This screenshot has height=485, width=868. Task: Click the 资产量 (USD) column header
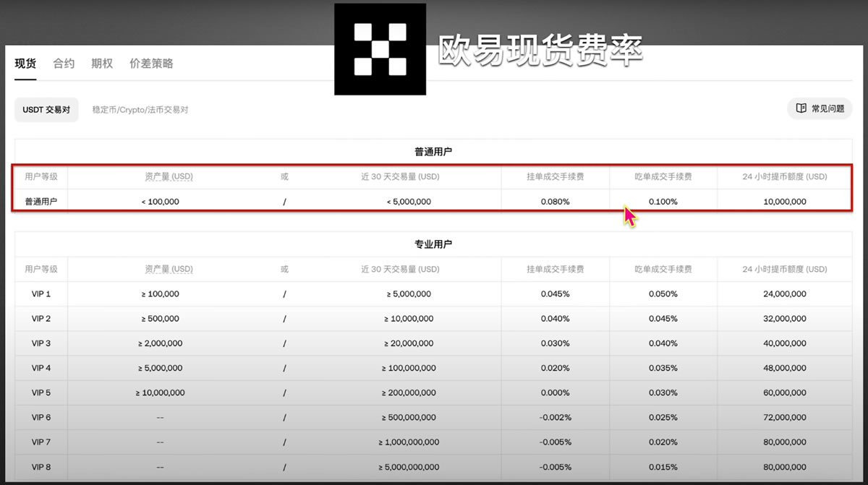point(169,176)
